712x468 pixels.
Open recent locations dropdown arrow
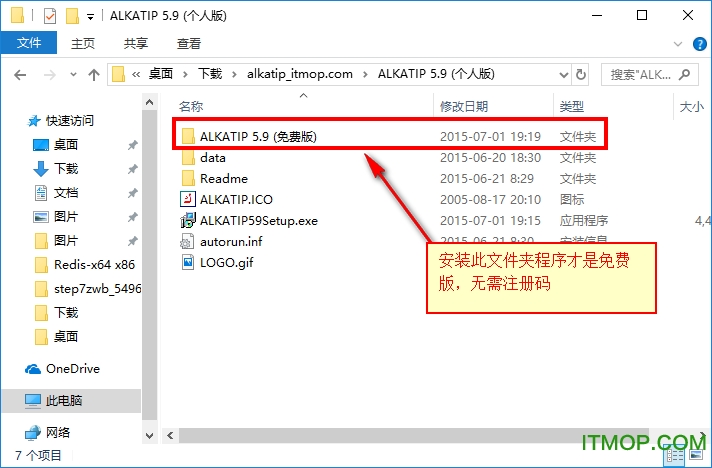pos(73,74)
